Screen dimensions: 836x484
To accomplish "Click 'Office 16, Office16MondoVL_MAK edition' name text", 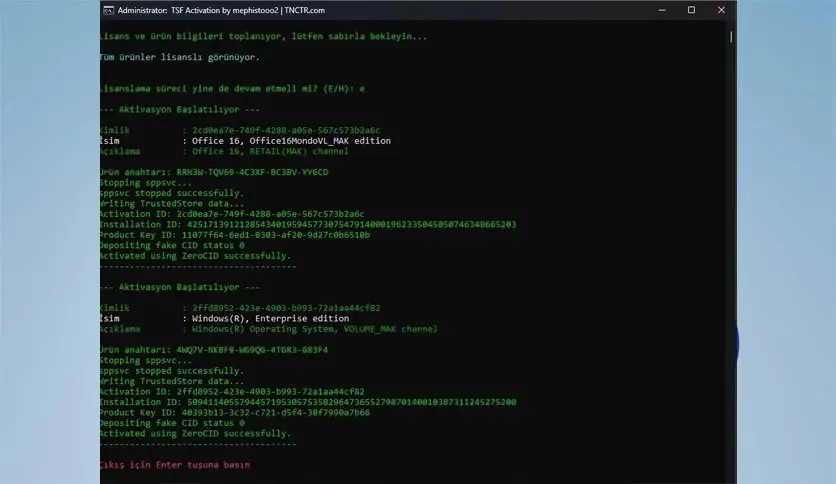I will click(x=286, y=141).
